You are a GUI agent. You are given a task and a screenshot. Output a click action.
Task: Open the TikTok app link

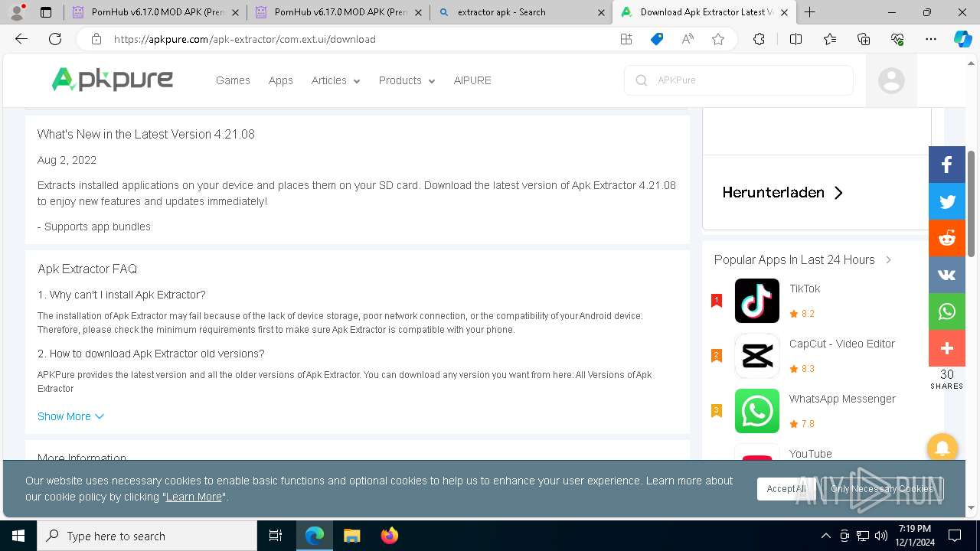pos(805,289)
